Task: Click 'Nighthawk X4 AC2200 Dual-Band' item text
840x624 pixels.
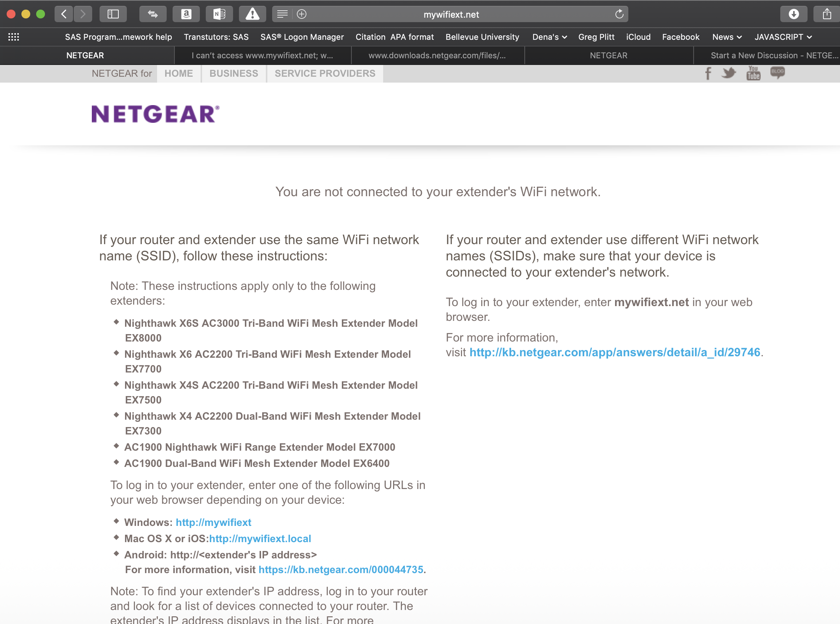Action: [x=273, y=423]
